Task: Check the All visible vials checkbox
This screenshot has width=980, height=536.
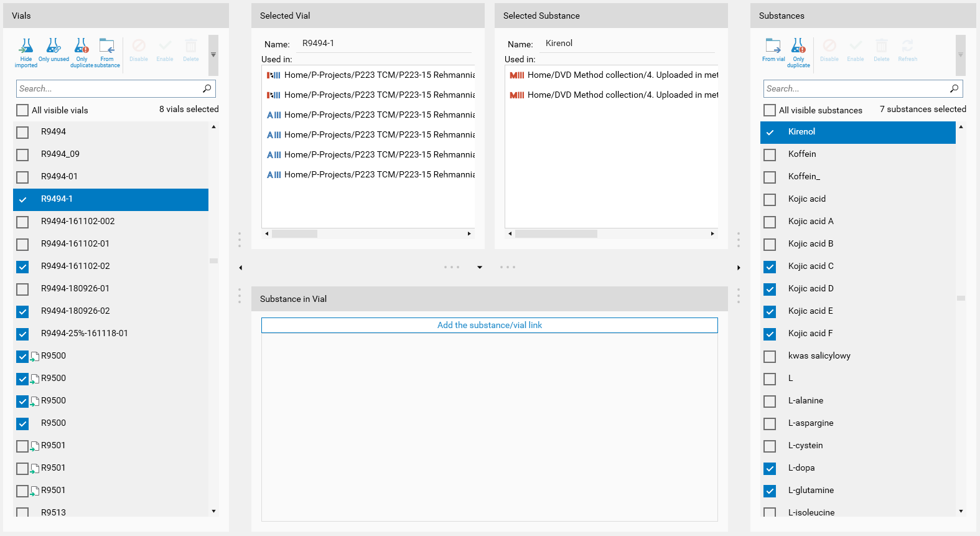Action: (22, 110)
